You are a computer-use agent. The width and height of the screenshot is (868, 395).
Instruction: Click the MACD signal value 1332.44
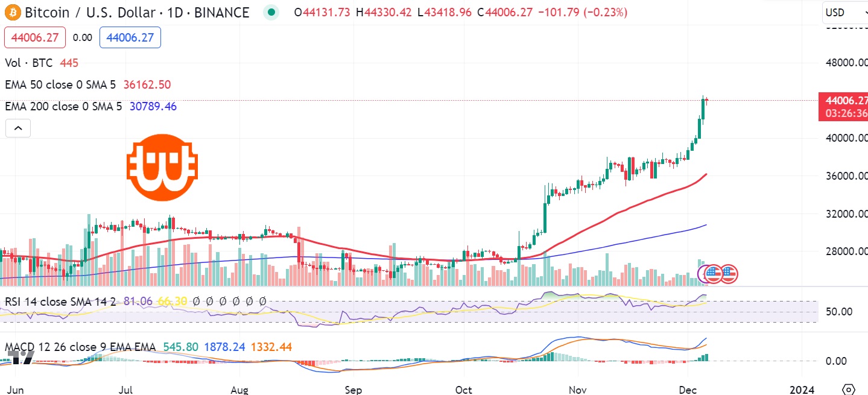pos(271,347)
